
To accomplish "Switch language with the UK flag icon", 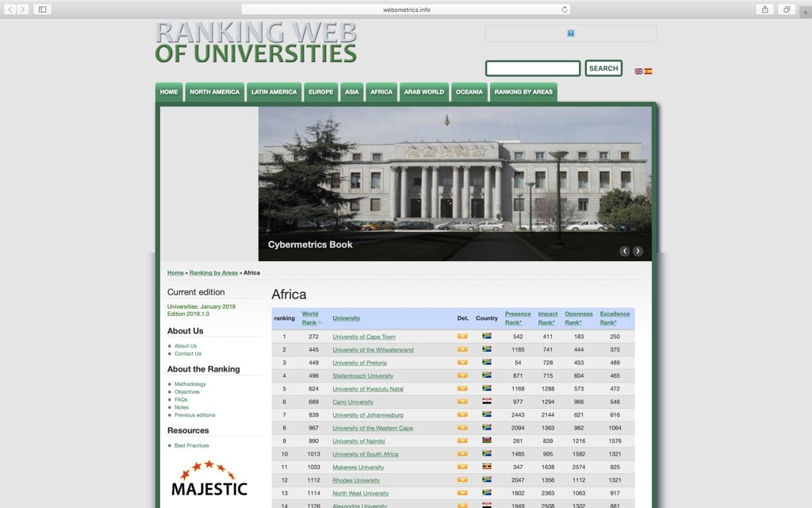I will 638,71.
